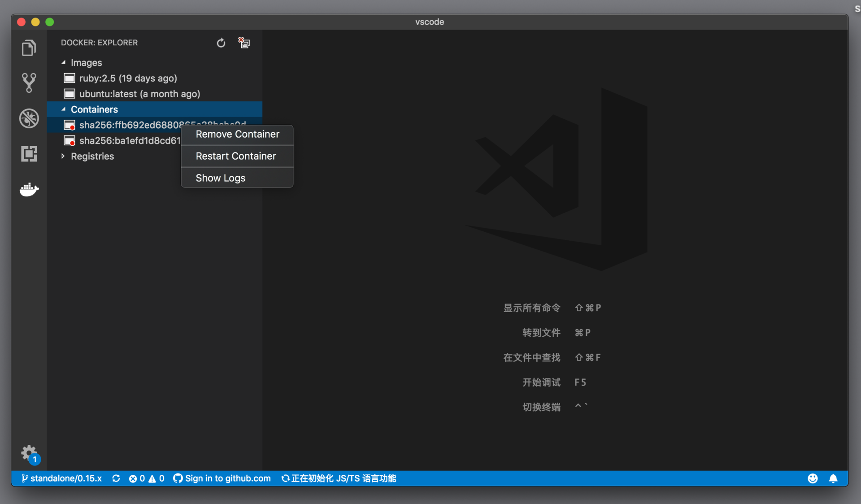Image resolution: width=861 pixels, height=504 pixels.
Task: Click the standalone/0.15.x branch indicator
Action: click(62, 478)
